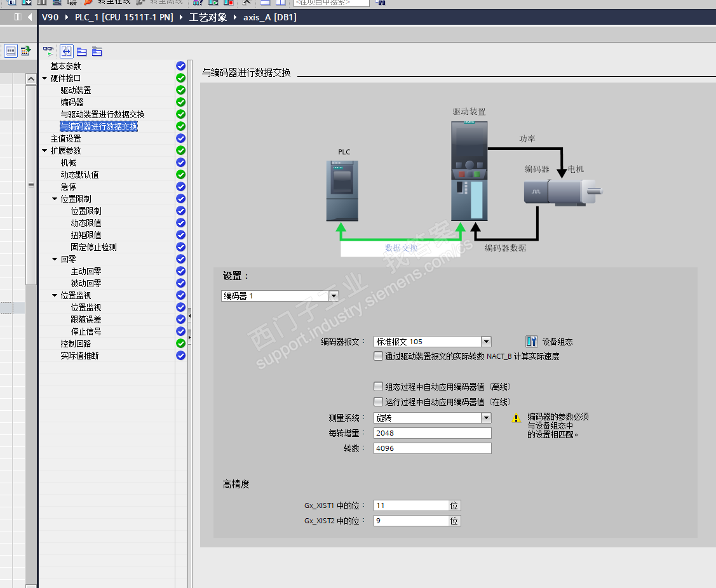Screen dimensions: 716x588
Task: Check 运行过程中自动应用编码器值 (在线)
Action: (x=378, y=402)
